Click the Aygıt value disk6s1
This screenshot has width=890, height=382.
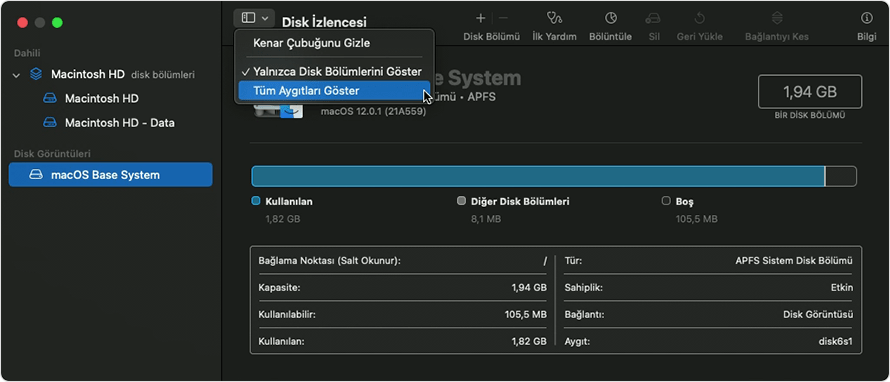pos(836,342)
